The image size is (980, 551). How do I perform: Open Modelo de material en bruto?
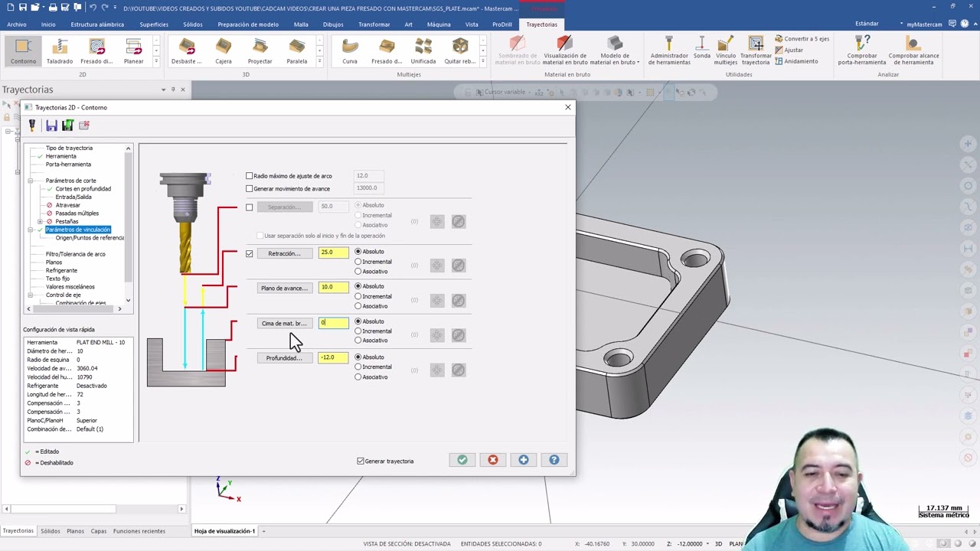[x=615, y=51]
